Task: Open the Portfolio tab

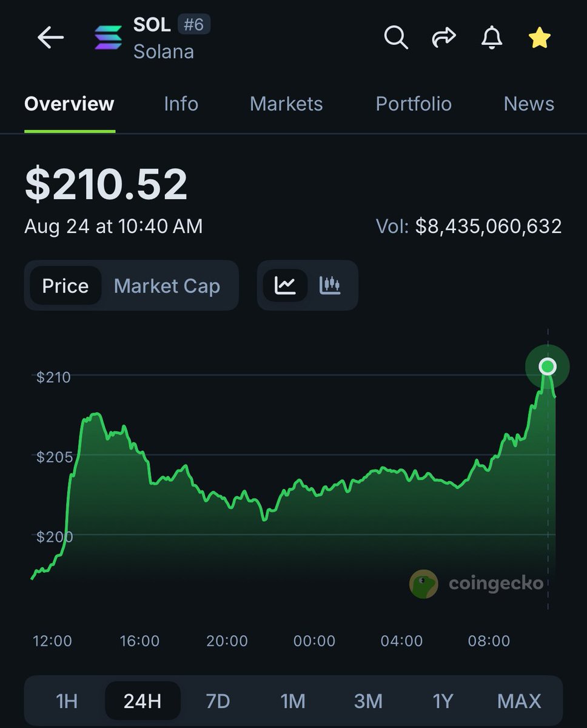Action: [x=414, y=104]
